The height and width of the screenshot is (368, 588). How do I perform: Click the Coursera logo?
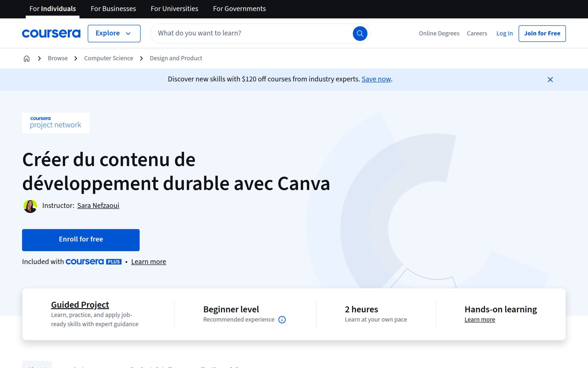tap(51, 33)
